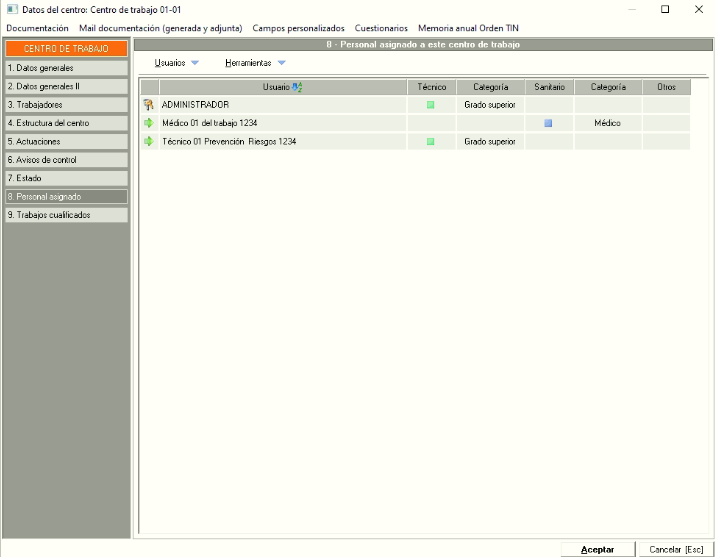The height and width of the screenshot is (557, 715).
Task: Toggle Técnico marker for Técnico 01 Prevención
Action: tap(431, 142)
